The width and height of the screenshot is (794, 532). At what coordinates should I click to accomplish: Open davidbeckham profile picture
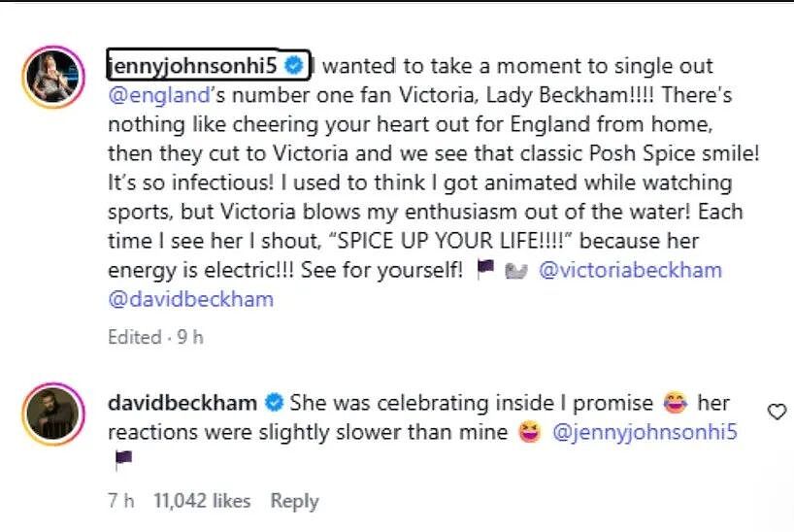coord(53,415)
